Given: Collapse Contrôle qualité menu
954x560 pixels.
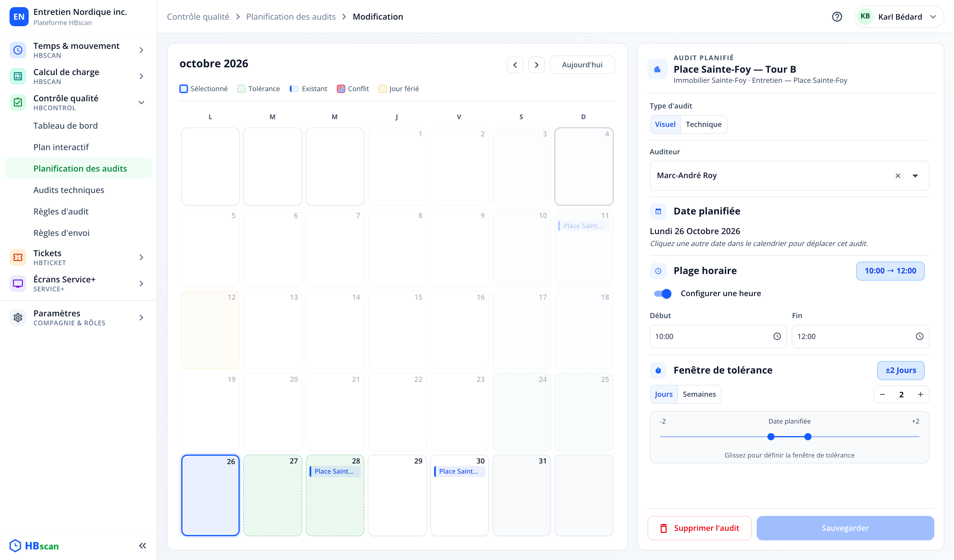Looking at the screenshot, I should 141,102.
